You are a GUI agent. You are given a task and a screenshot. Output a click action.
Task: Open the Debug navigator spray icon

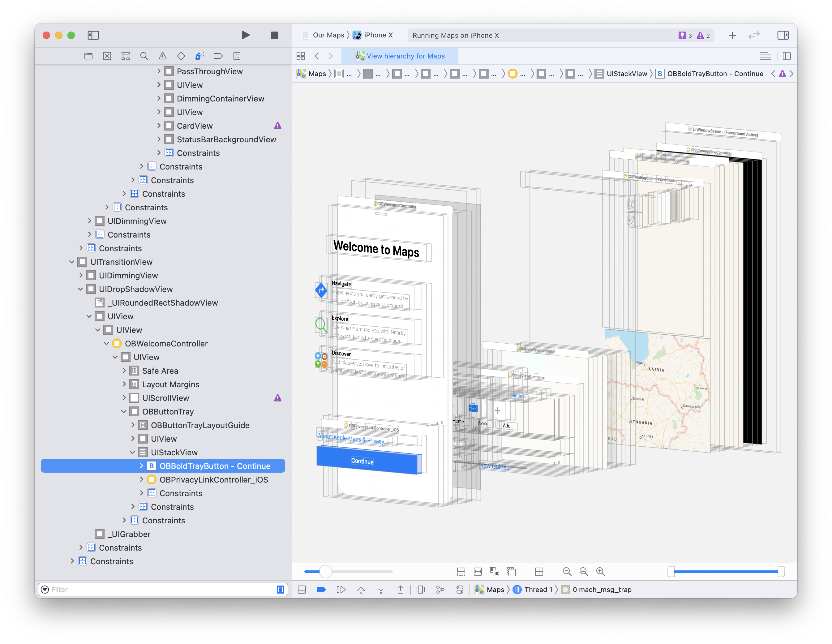[199, 56]
